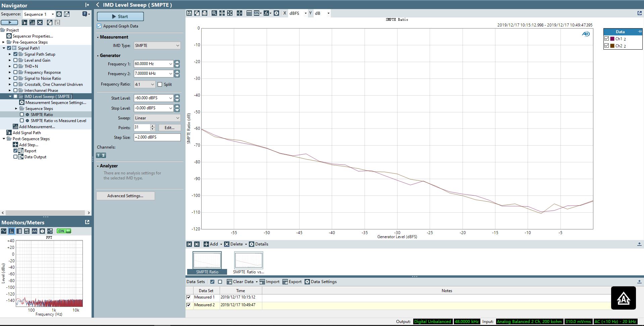
Task: Uncheck Append Graph Data
Action: tap(99, 26)
